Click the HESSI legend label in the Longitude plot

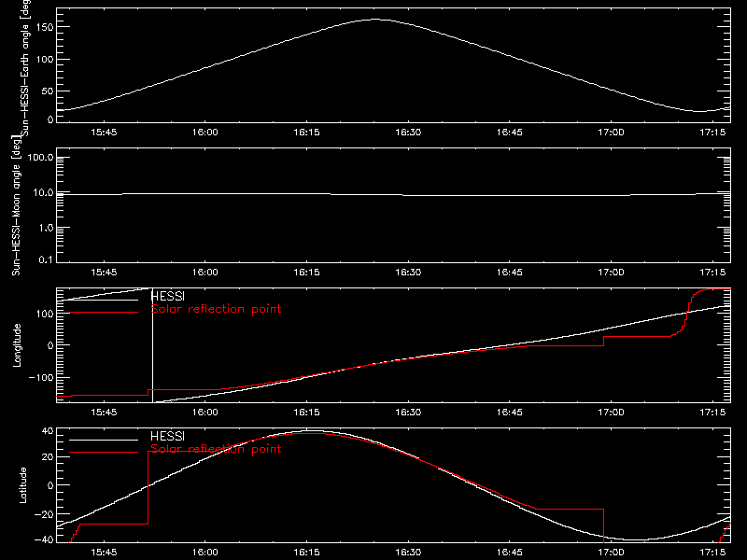pos(167,296)
